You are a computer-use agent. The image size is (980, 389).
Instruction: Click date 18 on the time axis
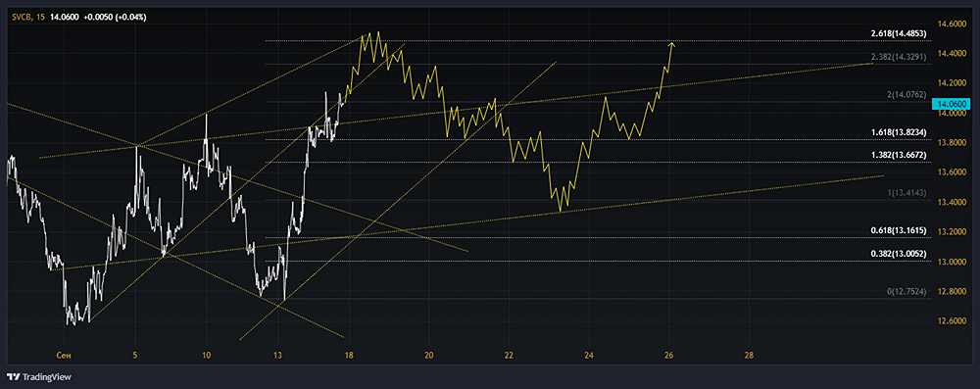pyautogui.click(x=349, y=356)
